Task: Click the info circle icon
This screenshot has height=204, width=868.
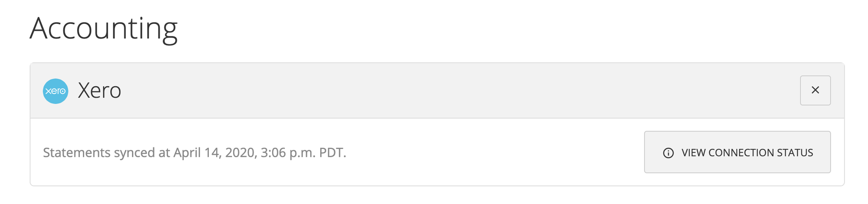Action: [668, 153]
